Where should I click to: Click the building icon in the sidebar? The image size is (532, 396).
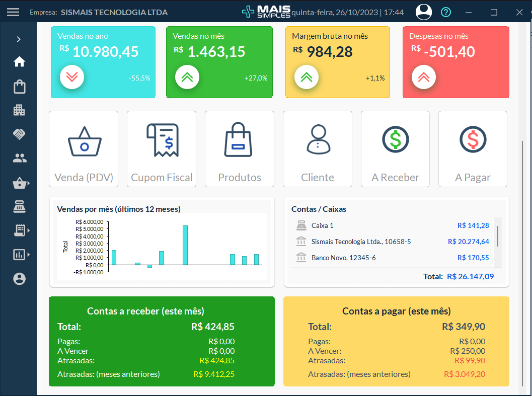[19, 110]
